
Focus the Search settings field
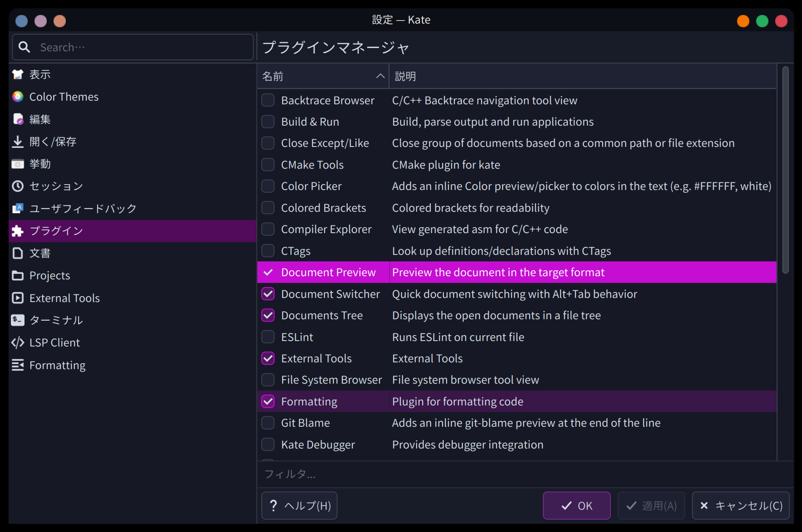pos(133,47)
